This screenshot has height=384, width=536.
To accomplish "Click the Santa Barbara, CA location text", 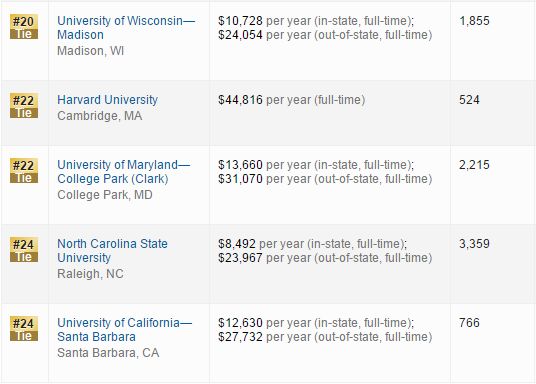I will pos(108,353).
